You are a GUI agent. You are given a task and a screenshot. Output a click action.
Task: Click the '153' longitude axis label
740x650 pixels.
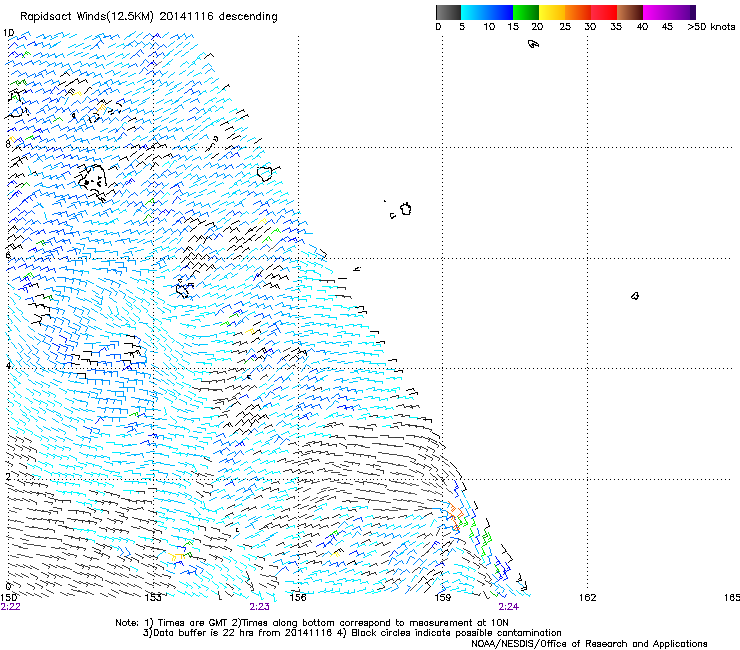[x=153, y=598]
